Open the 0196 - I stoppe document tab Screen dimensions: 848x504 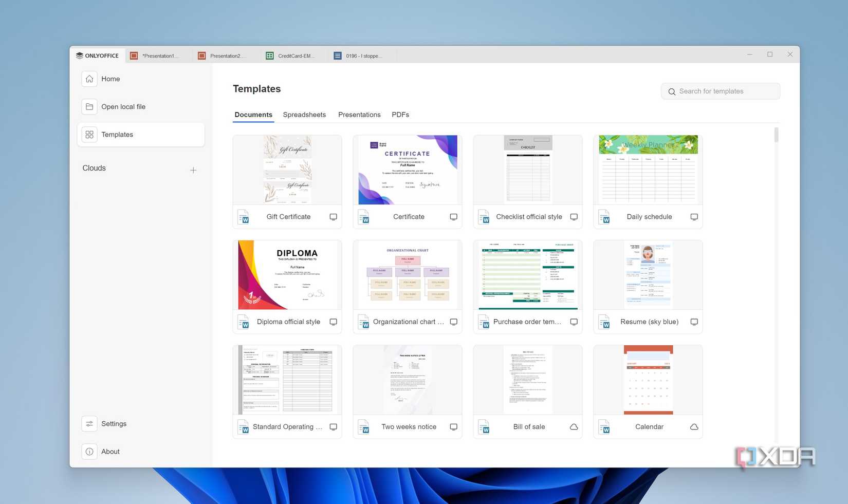362,55
